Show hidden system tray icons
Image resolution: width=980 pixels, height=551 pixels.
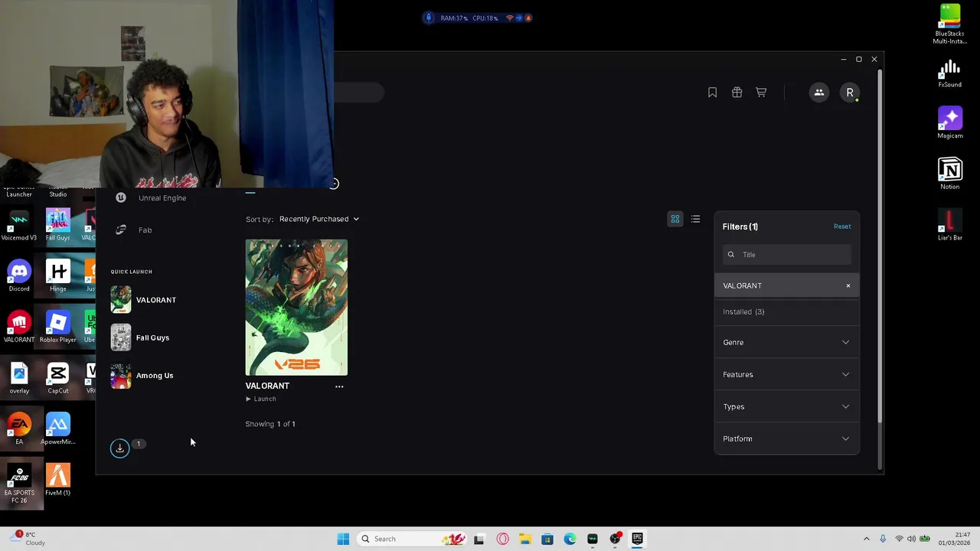pos(867,539)
